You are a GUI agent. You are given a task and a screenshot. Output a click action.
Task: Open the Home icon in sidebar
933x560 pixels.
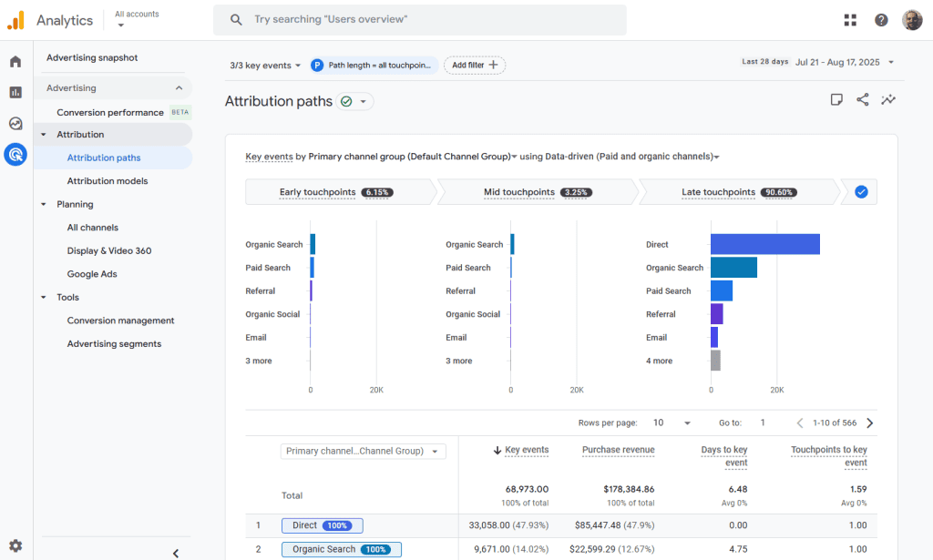(x=15, y=62)
